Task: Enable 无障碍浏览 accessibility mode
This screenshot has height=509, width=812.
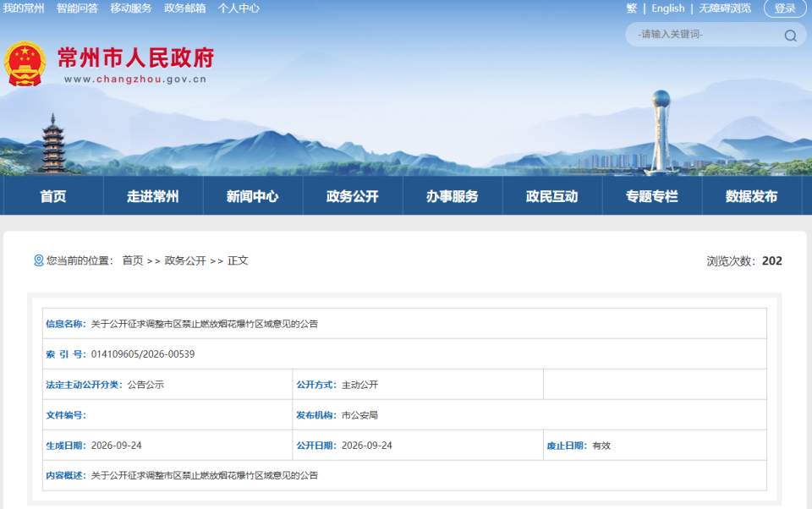Action: [x=725, y=8]
